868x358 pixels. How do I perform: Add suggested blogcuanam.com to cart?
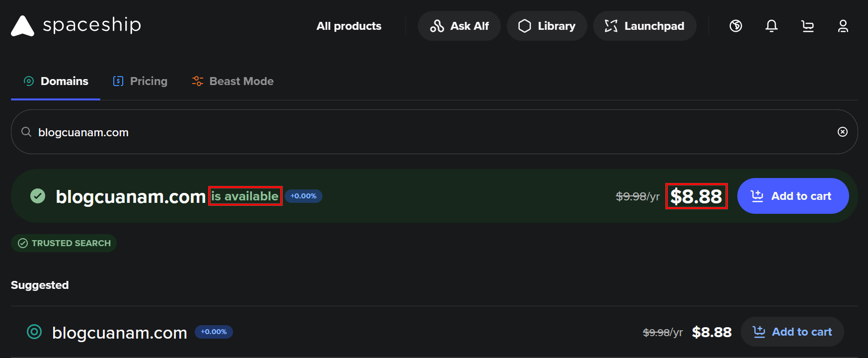792,332
